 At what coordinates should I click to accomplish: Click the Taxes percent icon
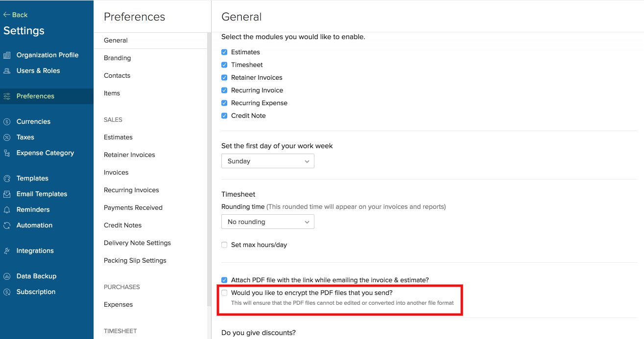click(7, 137)
